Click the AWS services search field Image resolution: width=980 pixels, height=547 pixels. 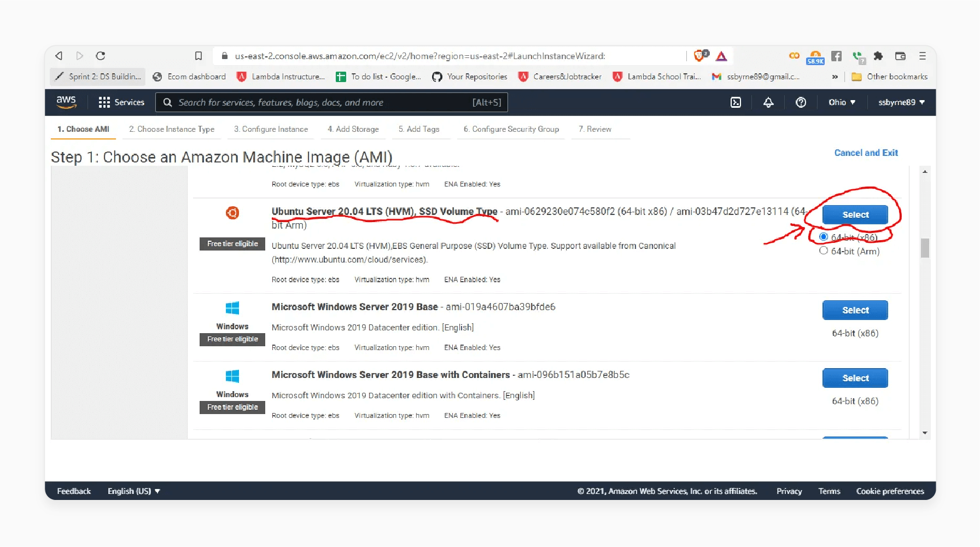pos(331,102)
